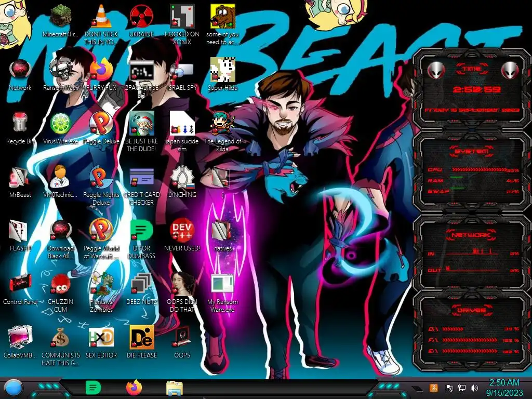Screen dimensions: 532x399
Task: Click the left alien head on widget
Action: pos(436,71)
